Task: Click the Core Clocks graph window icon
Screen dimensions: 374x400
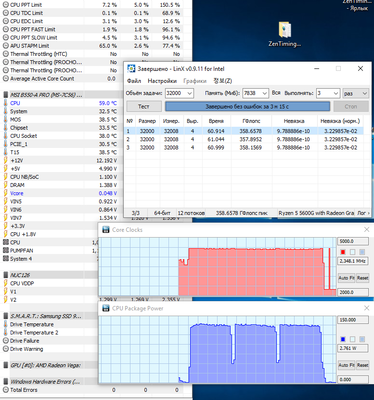Action: coord(106,230)
